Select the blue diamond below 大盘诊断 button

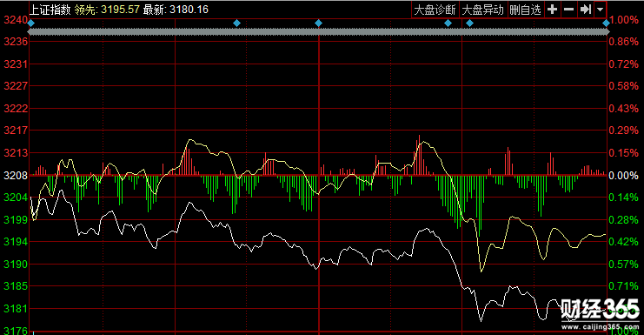tap(448, 23)
